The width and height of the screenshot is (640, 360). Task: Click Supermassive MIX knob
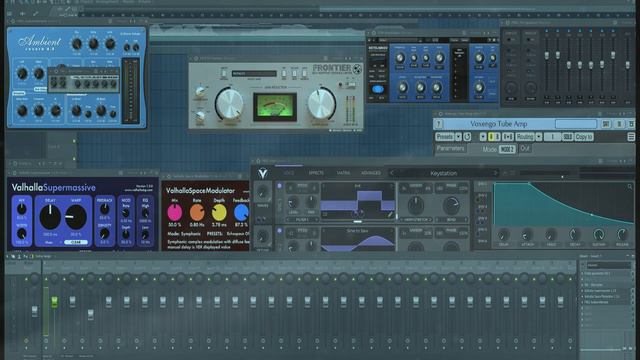coord(21,209)
